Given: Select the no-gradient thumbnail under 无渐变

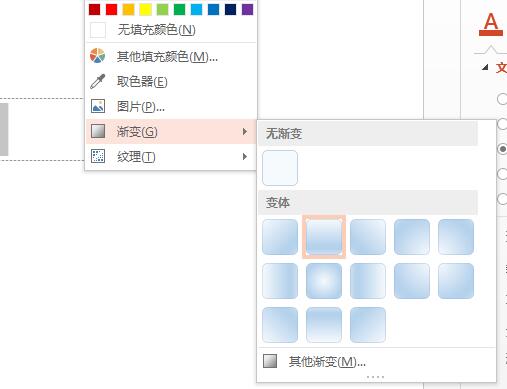Looking at the screenshot, I should tap(280, 168).
